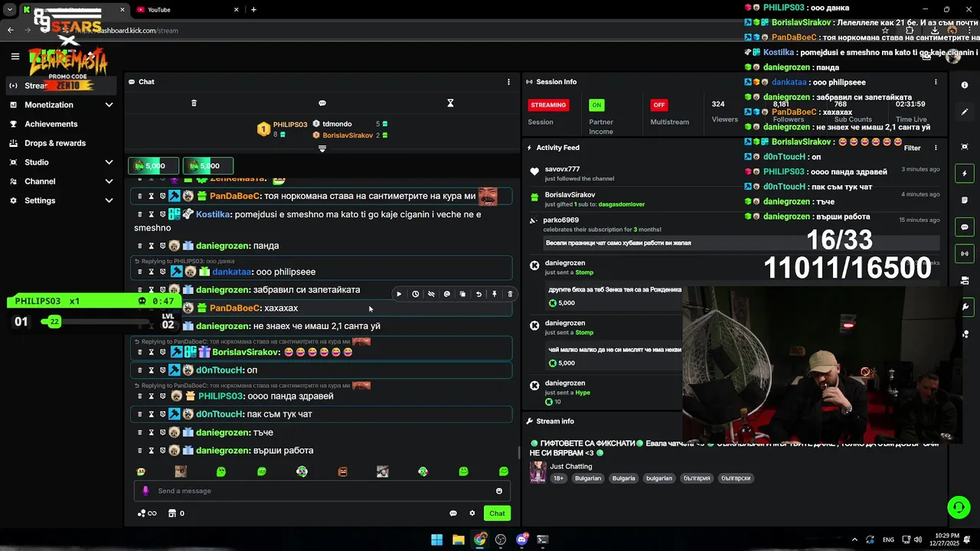Click the note icon in right sidebar
Viewport: 980px width, 551px height.
[x=965, y=200]
